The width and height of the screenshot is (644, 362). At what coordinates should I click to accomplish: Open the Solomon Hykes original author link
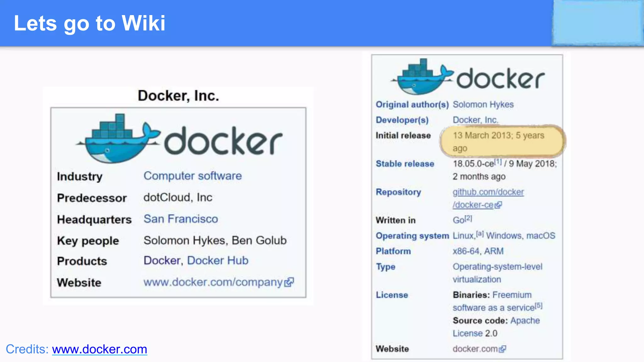[483, 104]
